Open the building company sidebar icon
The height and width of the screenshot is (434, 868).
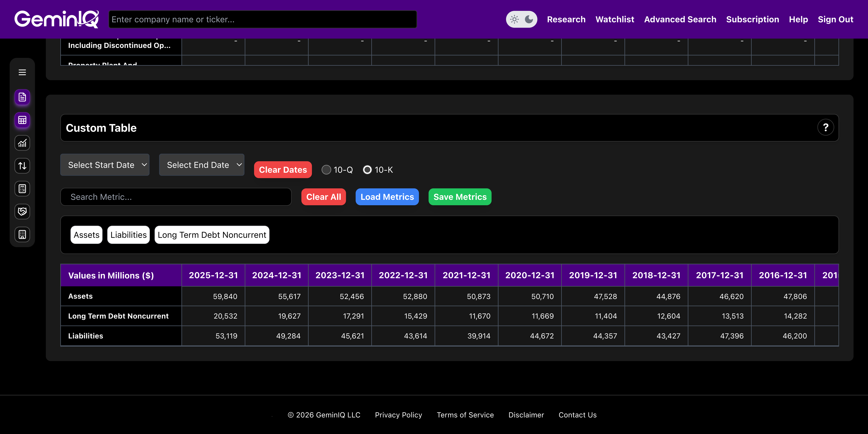click(22, 234)
